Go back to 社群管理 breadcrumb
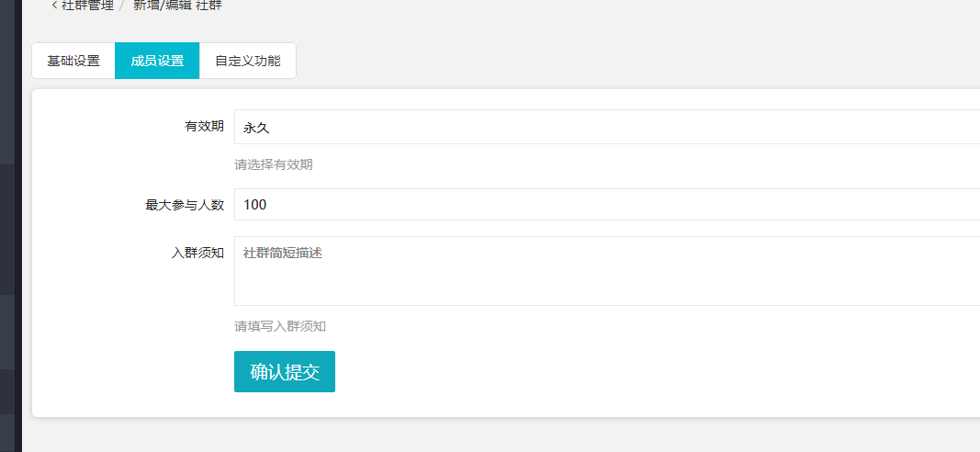Viewport: 980px width, 452px height. tap(83, 6)
